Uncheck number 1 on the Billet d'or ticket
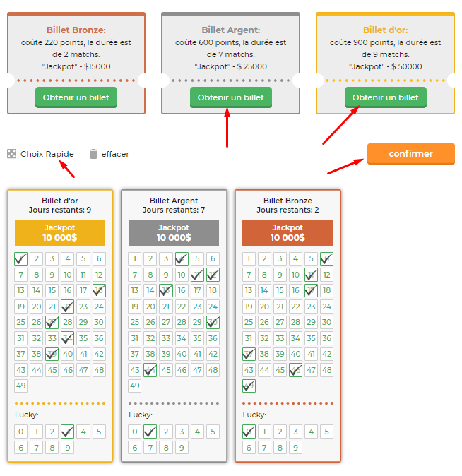The width and height of the screenshot is (462, 476). pos(21,259)
